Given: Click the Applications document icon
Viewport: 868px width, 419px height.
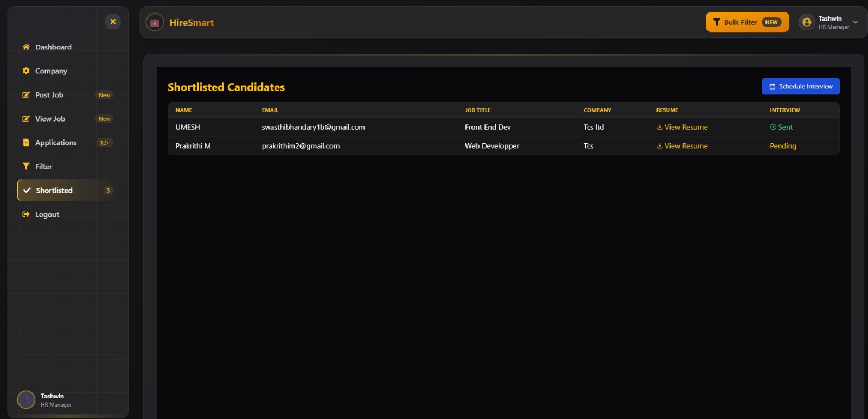Looking at the screenshot, I should point(26,143).
